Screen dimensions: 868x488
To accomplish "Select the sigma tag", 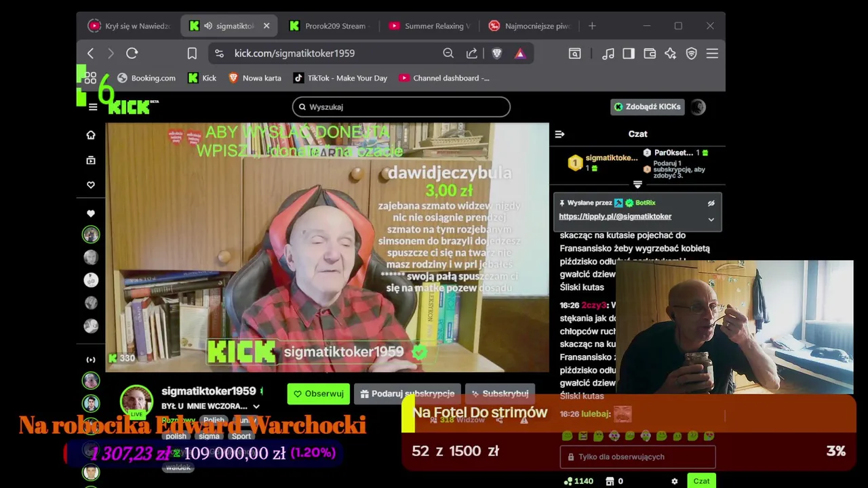I will [x=209, y=436].
